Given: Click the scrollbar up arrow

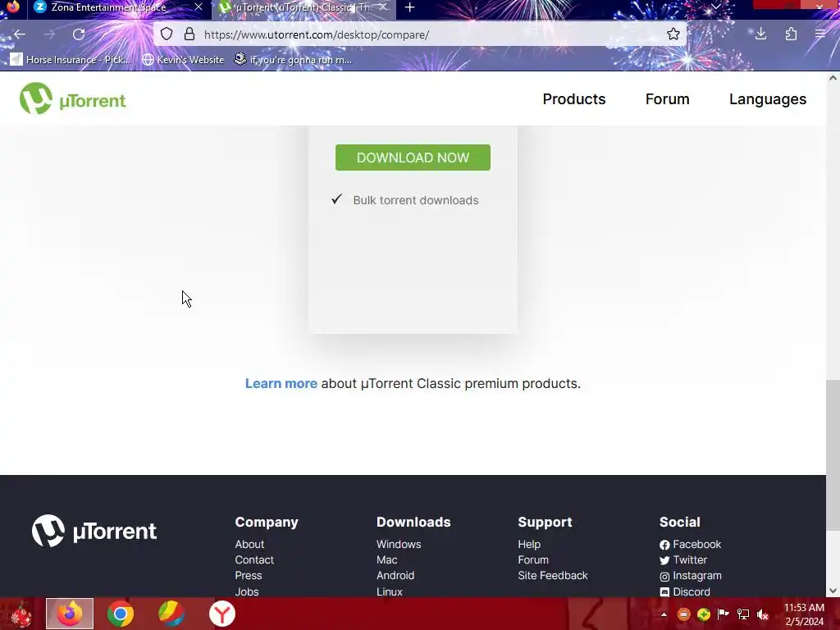Looking at the screenshot, I should point(833,78).
